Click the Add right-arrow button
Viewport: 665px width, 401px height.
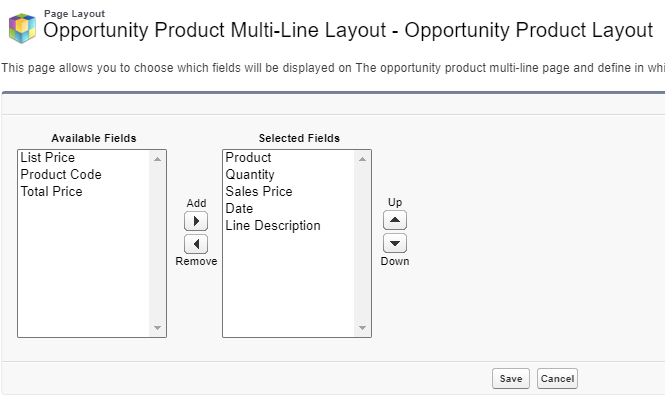pyautogui.click(x=196, y=222)
